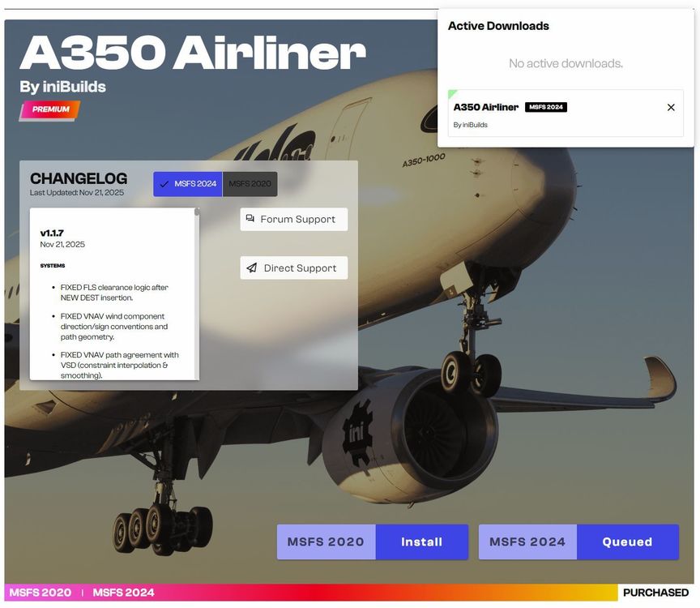Image resolution: width=700 pixels, height=608 pixels.
Task: Click the PREMIUM badge
Action: point(50,110)
